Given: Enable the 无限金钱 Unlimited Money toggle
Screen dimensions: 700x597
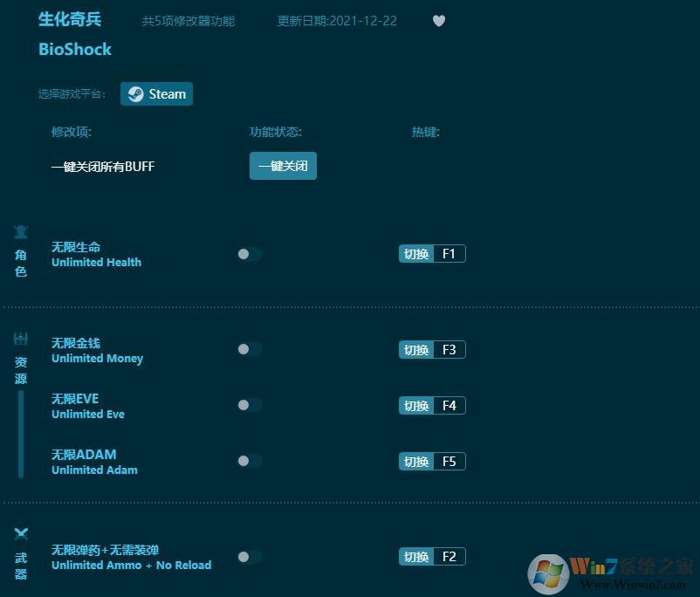Looking at the screenshot, I should click(250, 350).
